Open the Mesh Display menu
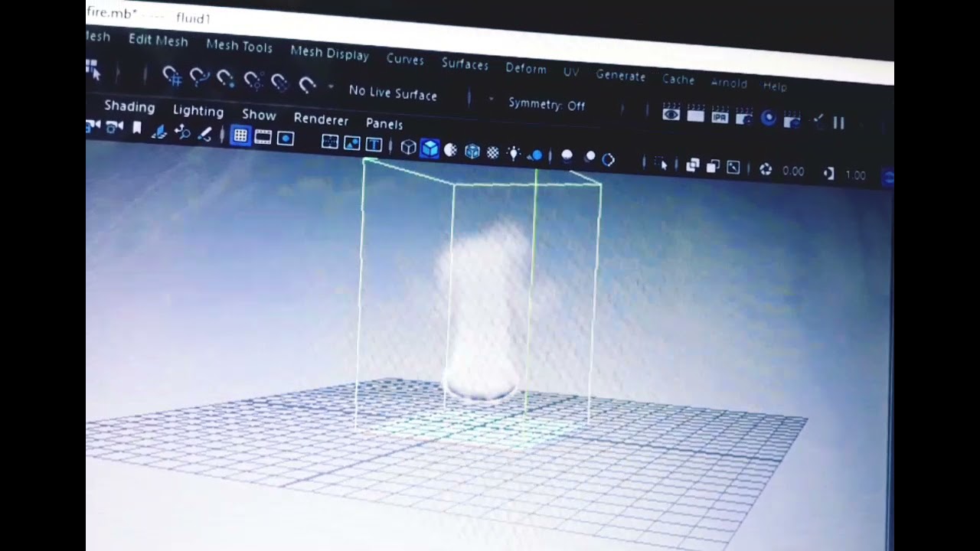Viewport: 980px width, 551px height. 329,53
